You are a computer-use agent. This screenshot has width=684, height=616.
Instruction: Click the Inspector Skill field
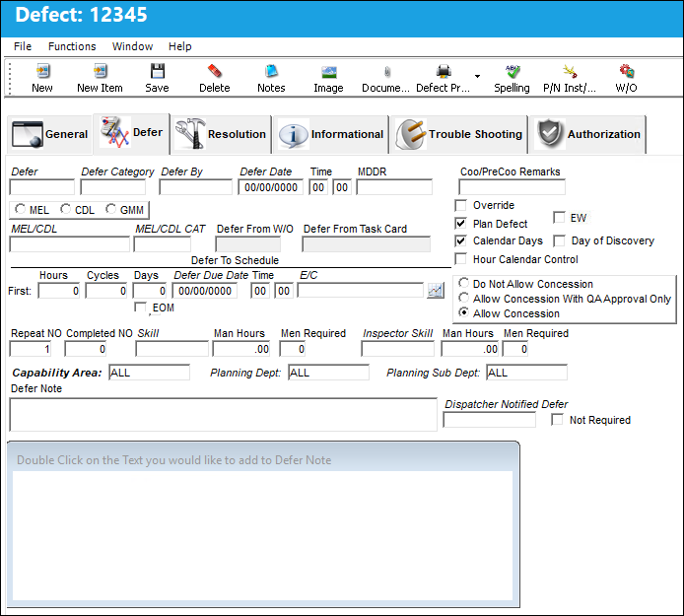point(398,349)
